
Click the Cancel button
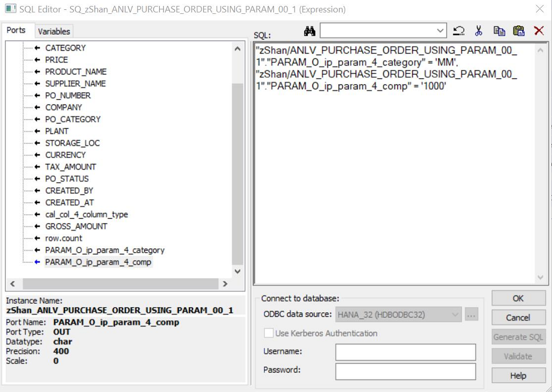(518, 318)
